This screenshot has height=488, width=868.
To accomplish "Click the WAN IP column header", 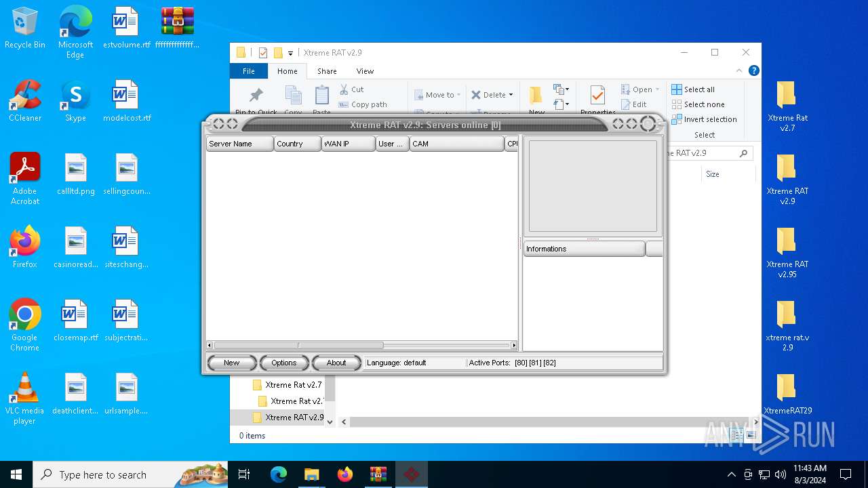I will coord(349,144).
